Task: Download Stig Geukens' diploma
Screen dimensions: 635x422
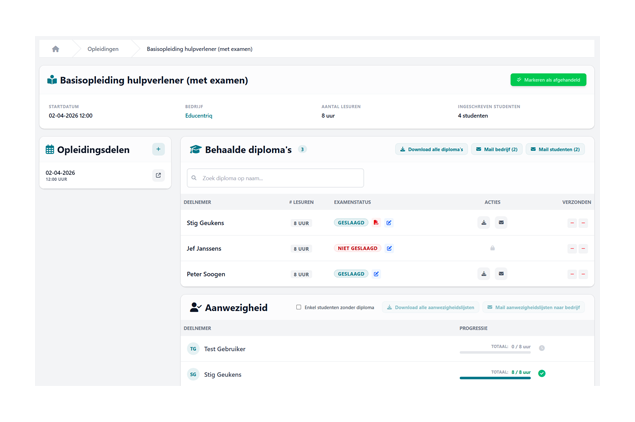Action: click(x=484, y=223)
